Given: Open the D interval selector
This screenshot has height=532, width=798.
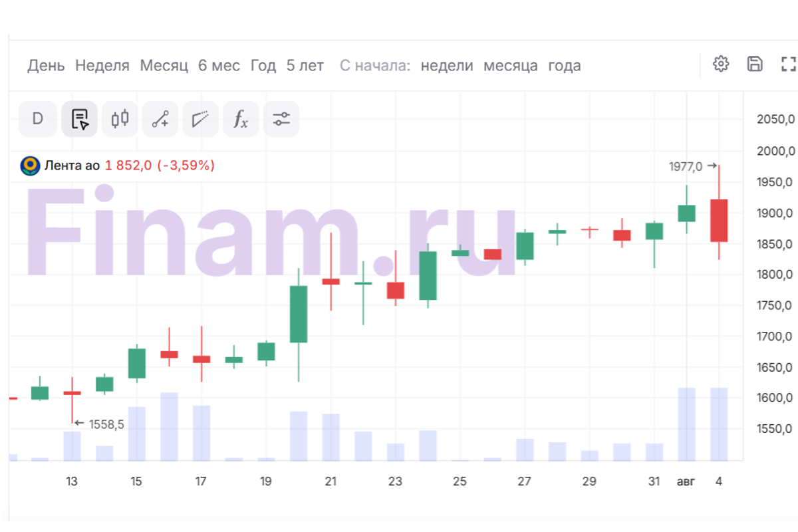Looking at the screenshot, I should click(x=37, y=119).
